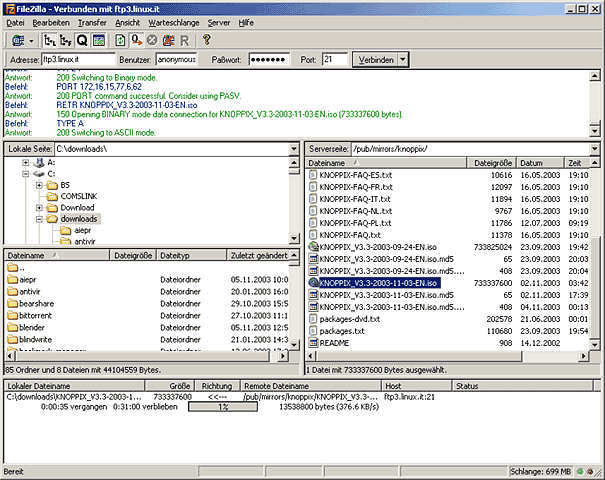Screen dimensions: 605x480
Task: Open Site Manager dropdown arrow in toolbar
Action: pyautogui.click(x=31, y=41)
